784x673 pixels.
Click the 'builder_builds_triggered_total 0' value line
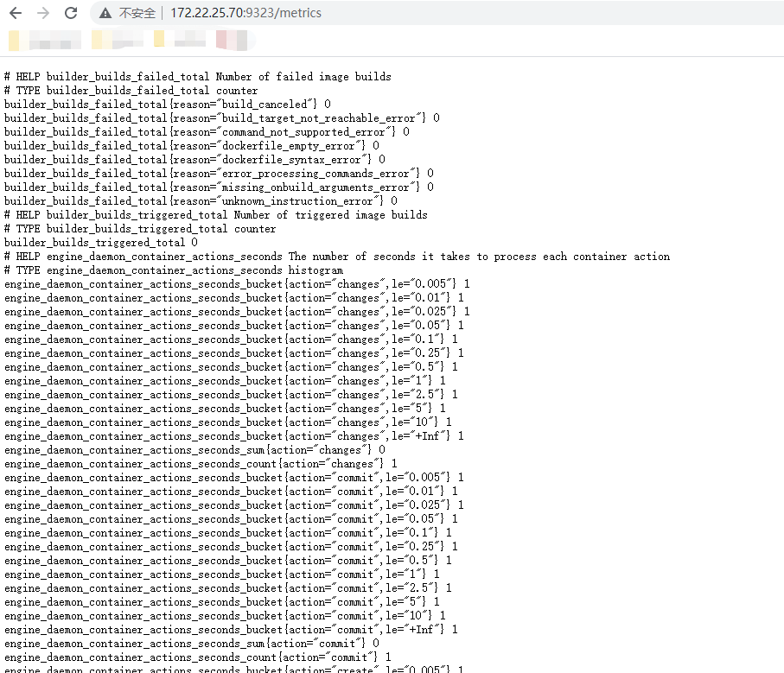point(101,242)
